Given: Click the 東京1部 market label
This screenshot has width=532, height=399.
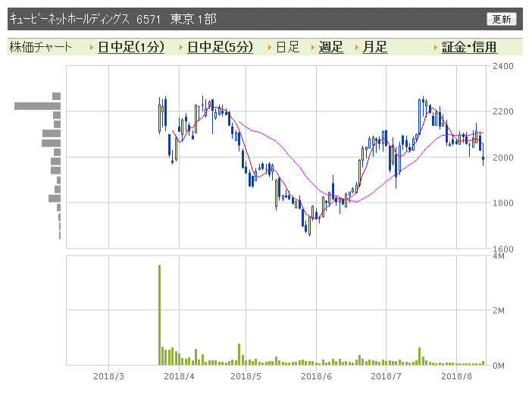Looking at the screenshot, I should point(193,19).
